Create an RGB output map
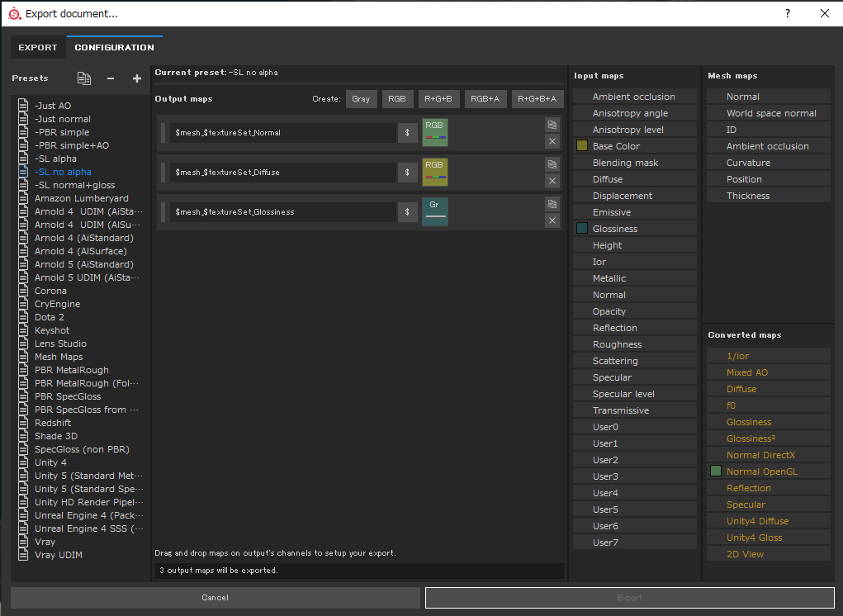843x616 pixels. pos(397,99)
